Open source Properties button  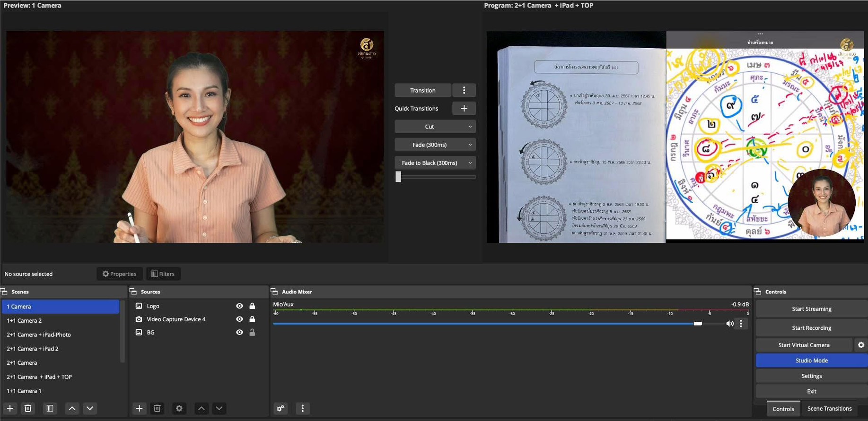pyautogui.click(x=120, y=274)
